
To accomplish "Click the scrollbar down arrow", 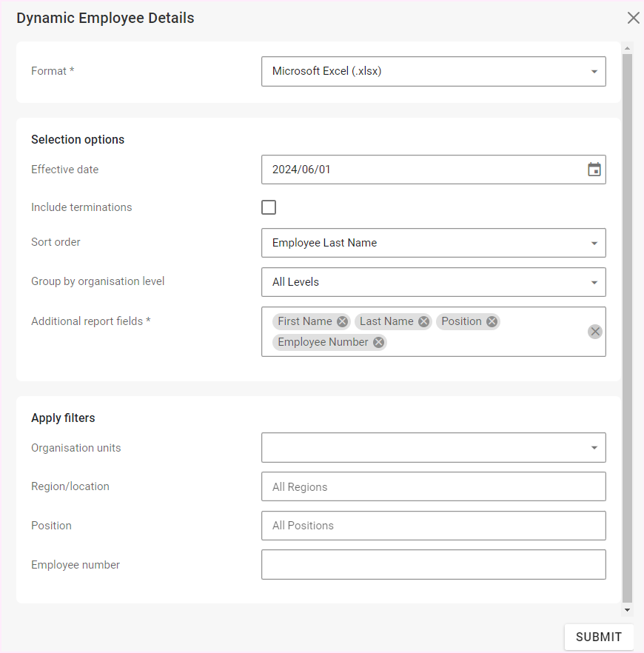I will coord(628,610).
